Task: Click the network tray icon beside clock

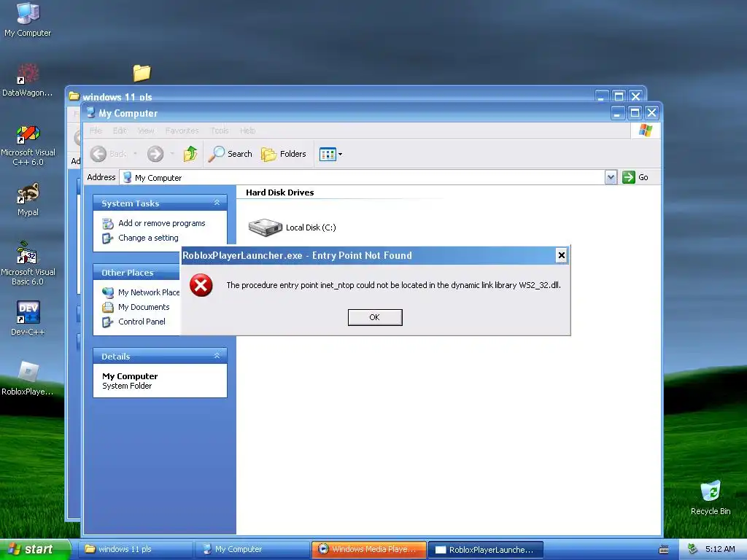Action: click(693, 549)
